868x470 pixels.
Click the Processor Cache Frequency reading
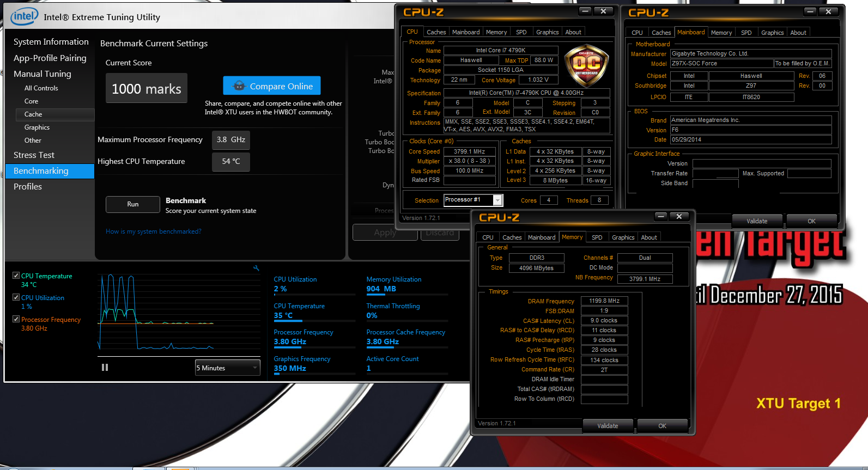[383, 342]
